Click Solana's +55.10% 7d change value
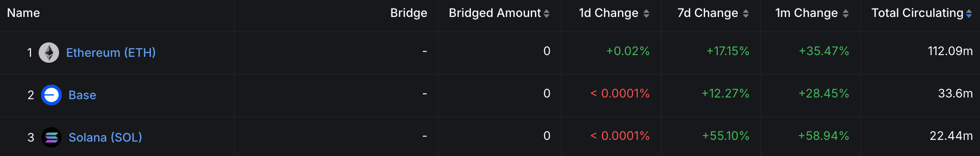Screen dimensions: 980x156 click(725, 136)
